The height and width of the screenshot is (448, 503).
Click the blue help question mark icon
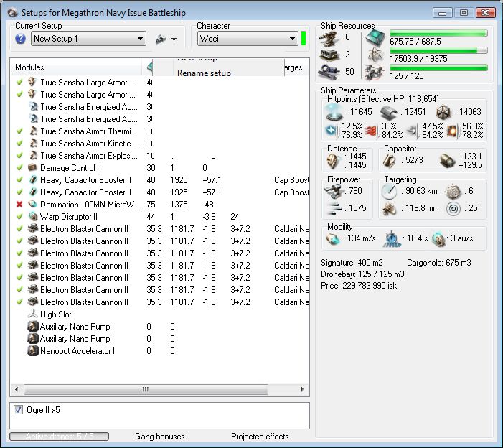click(x=20, y=39)
